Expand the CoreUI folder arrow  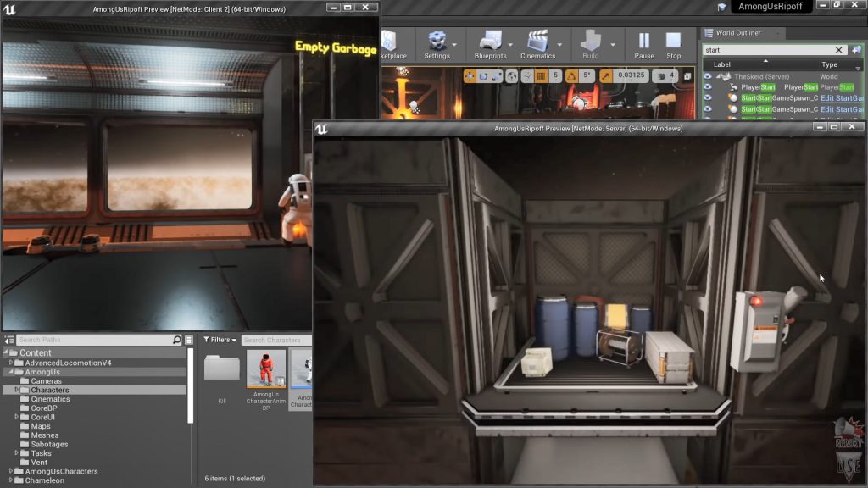(x=17, y=417)
